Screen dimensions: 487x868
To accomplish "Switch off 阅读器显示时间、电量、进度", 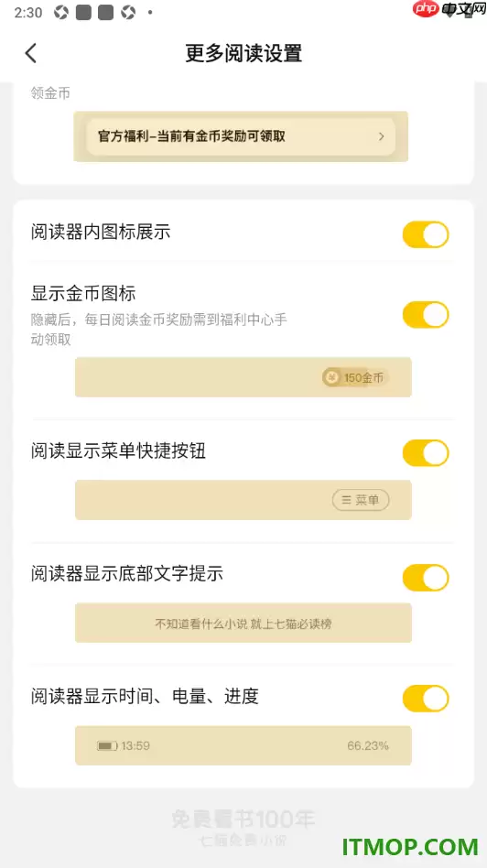I will tap(425, 699).
